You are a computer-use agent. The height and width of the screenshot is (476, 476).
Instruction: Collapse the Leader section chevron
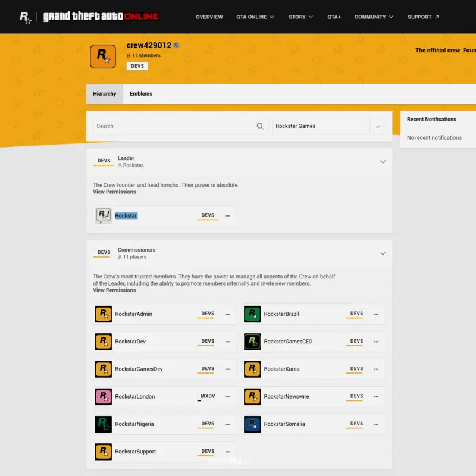pyautogui.click(x=383, y=161)
